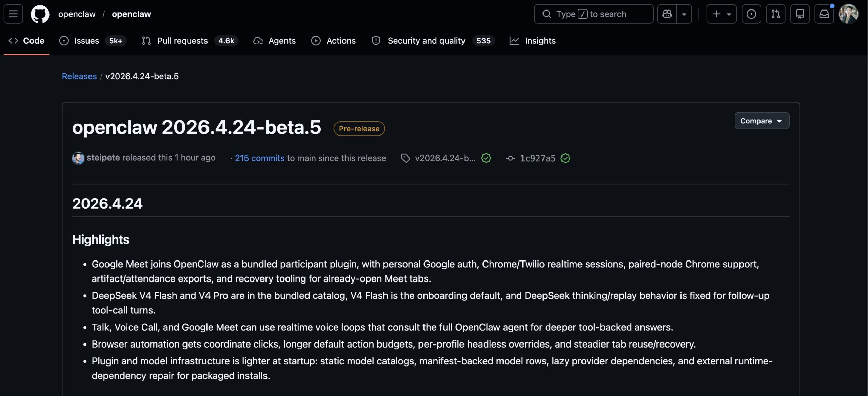The width and height of the screenshot is (868, 396).
Task: Open the hamburger navigation menu
Action: (x=13, y=14)
